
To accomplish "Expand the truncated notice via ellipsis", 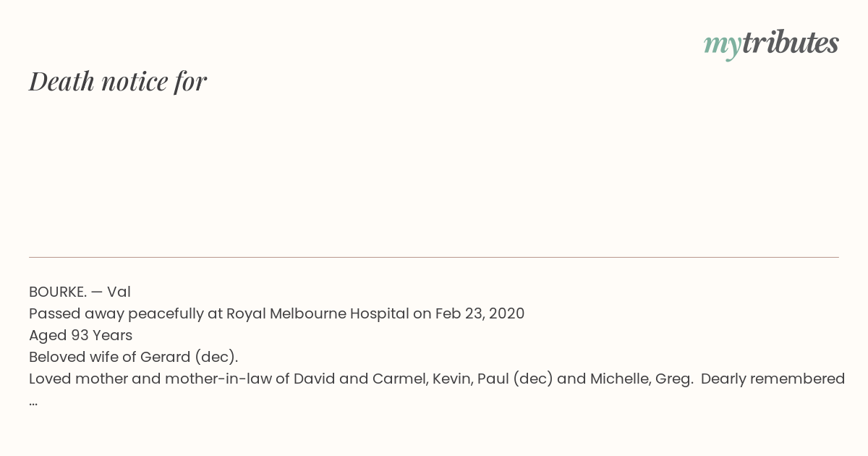I will [33, 402].
